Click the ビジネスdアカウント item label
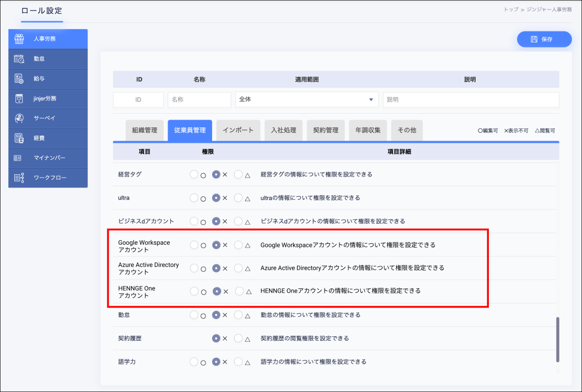582x392 pixels. pyautogui.click(x=146, y=221)
